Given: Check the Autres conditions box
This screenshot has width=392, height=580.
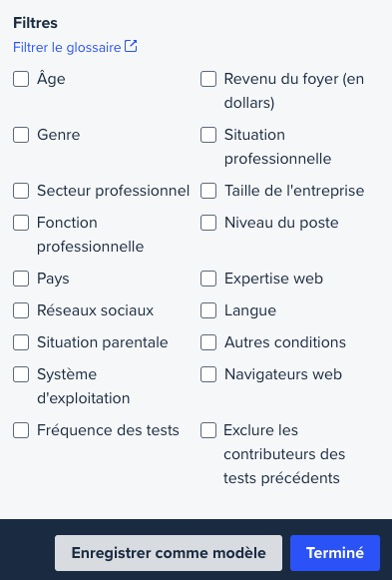Looking at the screenshot, I should [208, 342].
